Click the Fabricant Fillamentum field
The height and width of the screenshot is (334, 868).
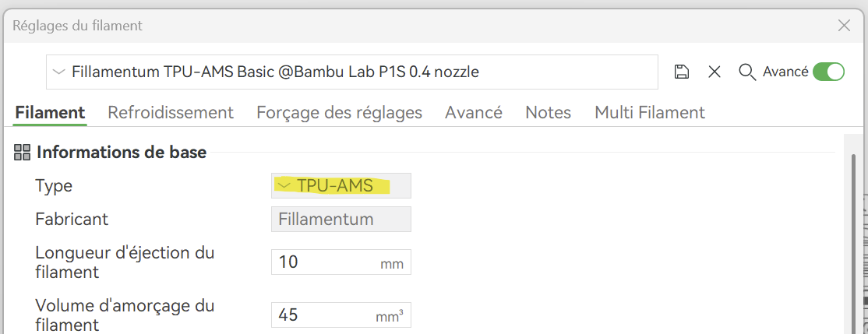341,219
